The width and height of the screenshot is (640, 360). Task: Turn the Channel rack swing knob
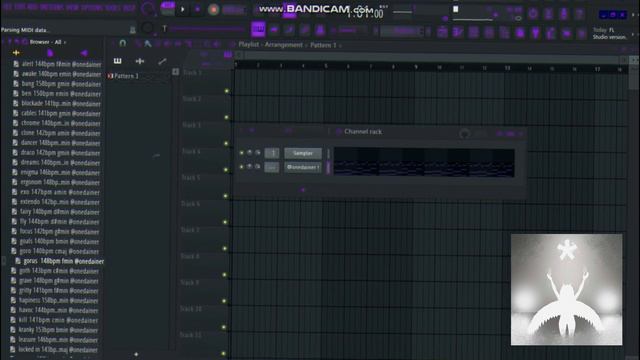coord(464,133)
